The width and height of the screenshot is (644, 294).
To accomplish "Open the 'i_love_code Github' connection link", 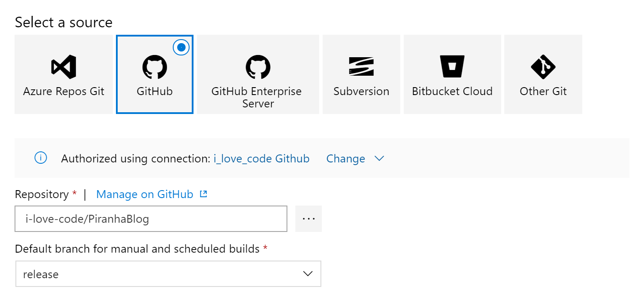I will click(261, 158).
